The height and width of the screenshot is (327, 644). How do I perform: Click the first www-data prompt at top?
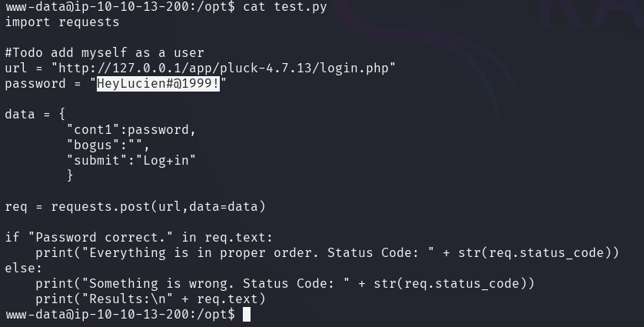[120, 7]
